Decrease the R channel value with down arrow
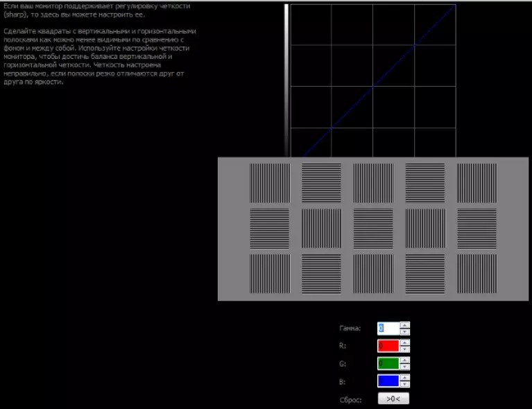Screen dimensions: 532x409 coord(404,349)
